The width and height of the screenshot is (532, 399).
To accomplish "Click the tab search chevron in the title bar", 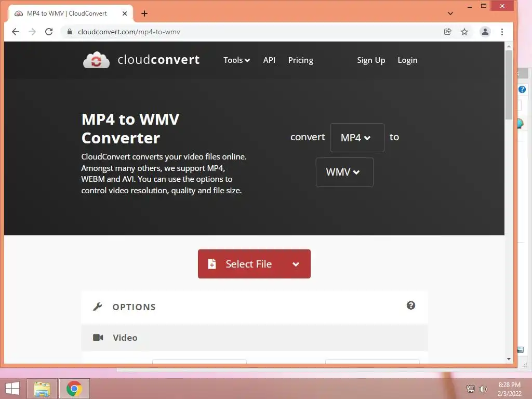I will [450, 14].
